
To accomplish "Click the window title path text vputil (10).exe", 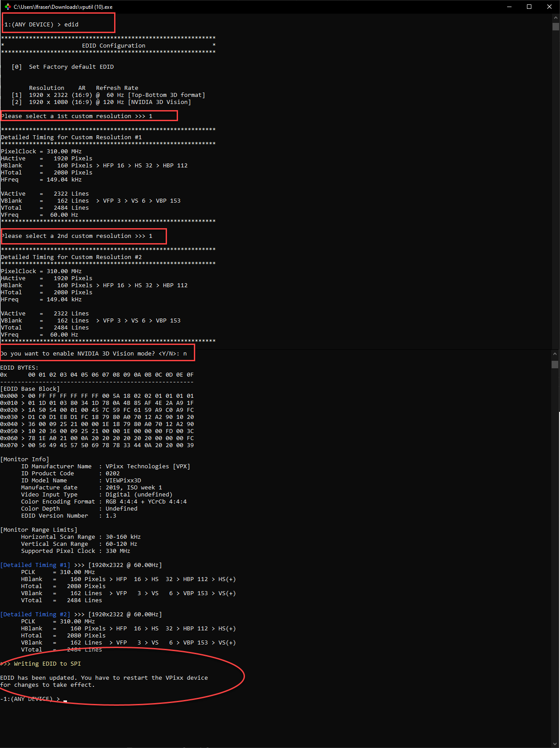I will pos(63,7).
